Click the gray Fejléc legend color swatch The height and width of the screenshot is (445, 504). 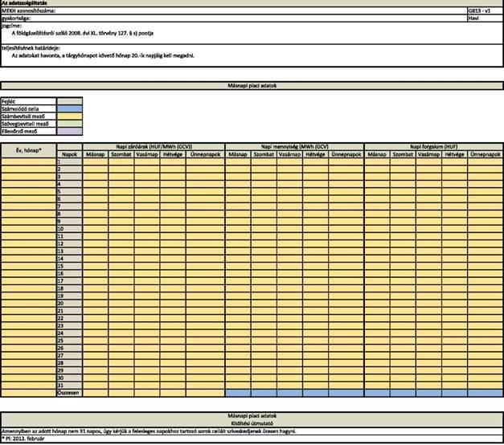point(69,101)
